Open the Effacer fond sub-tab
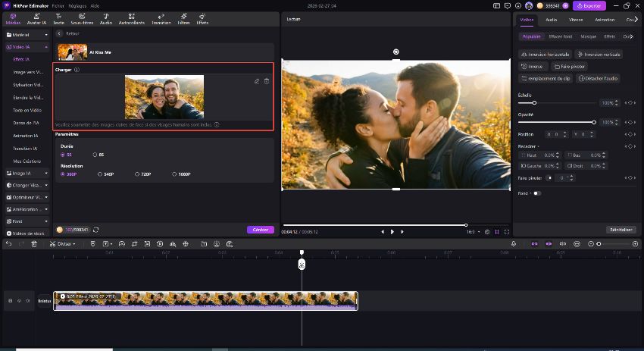Screen dimensions: 644x351 point(560,36)
